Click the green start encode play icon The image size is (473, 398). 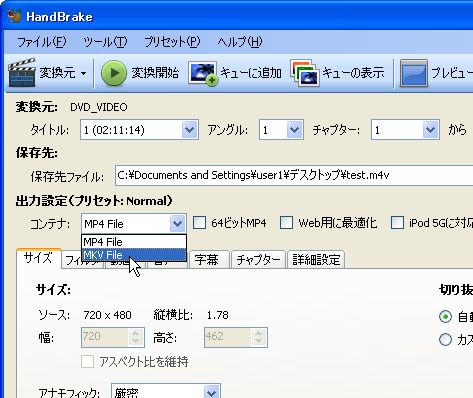point(113,73)
